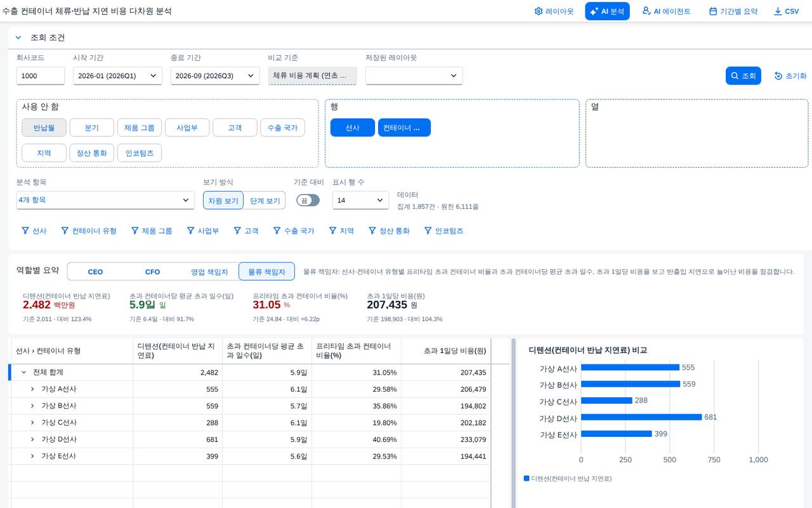This screenshot has width=812, height=508.
Task: Open the 고객 filter
Action: (246, 231)
